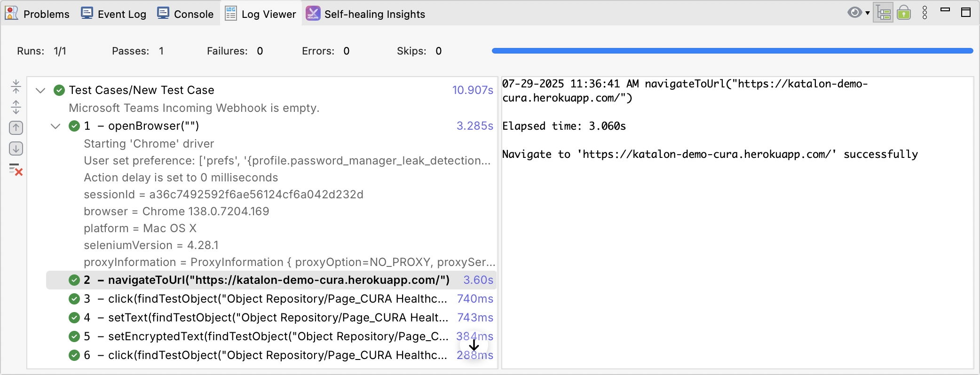Jump to previous failure with up arrow
Viewport: 980px width, 375px height.
click(x=16, y=127)
